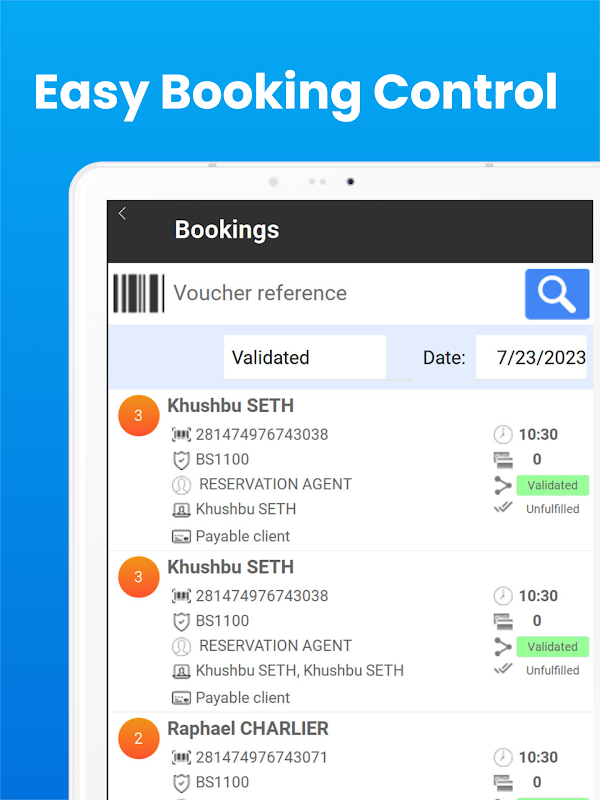
Task: Tap the share icon beside first Validated tag
Action: point(503,485)
